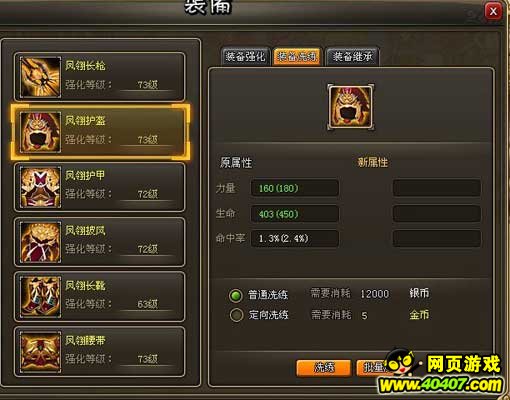Click the 力量 160(180) attribute field
Screen dimensions: 510x400
point(295,188)
